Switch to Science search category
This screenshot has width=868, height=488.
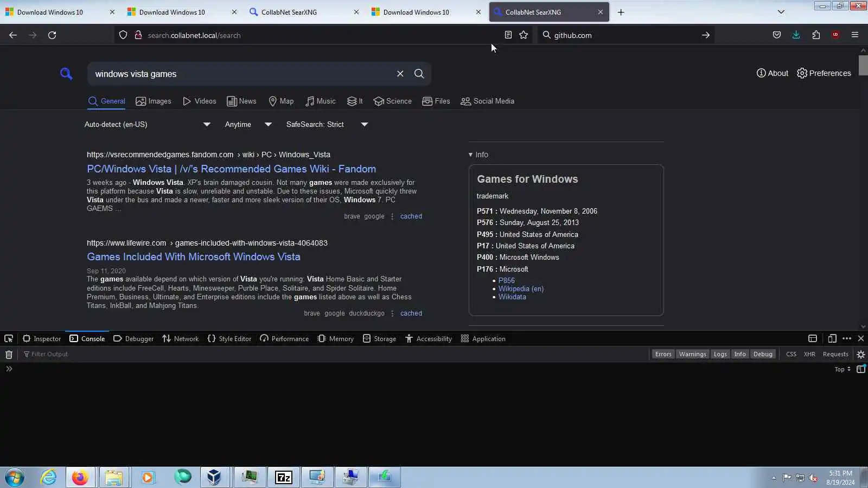[393, 101]
